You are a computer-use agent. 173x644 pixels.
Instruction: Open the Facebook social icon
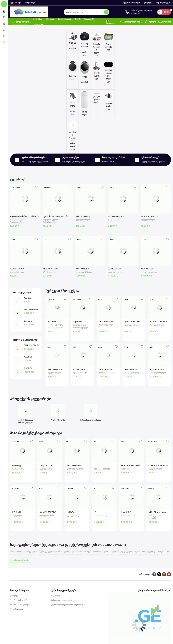[x=154, y=574]
